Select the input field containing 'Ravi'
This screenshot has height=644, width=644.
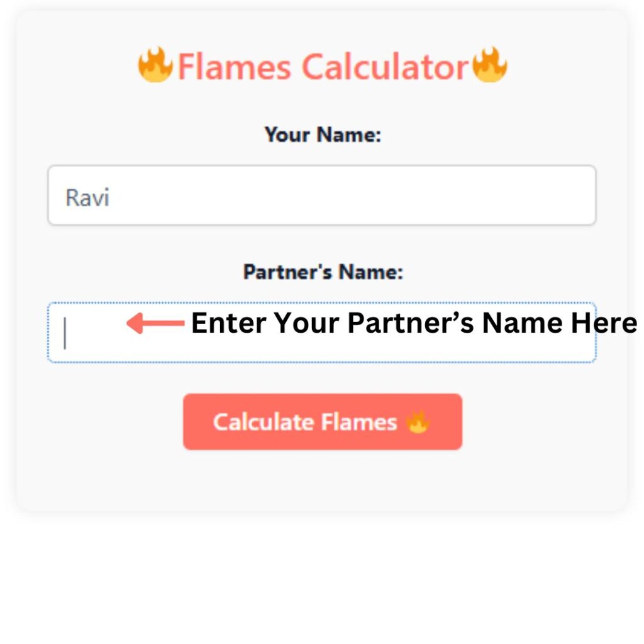pos(322,196)
